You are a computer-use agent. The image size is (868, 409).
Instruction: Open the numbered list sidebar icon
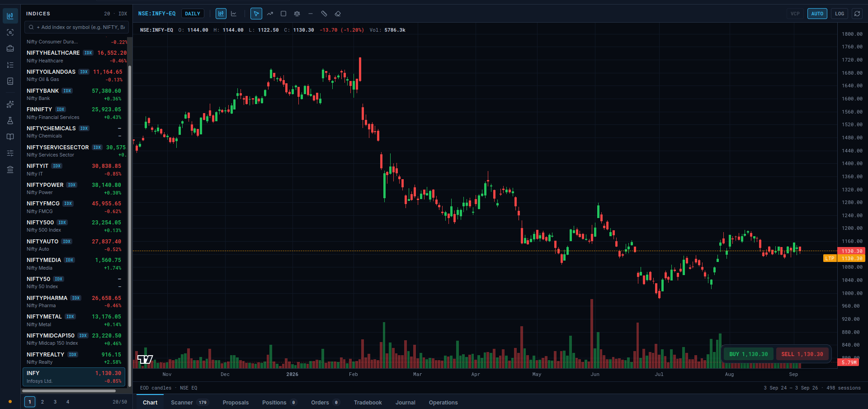10,65
